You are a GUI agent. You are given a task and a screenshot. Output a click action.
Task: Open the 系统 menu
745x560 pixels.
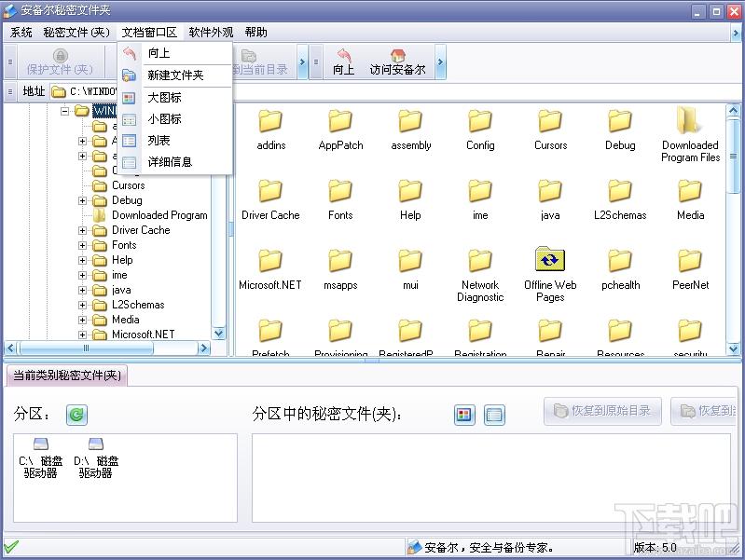click(x=21, y=33)
